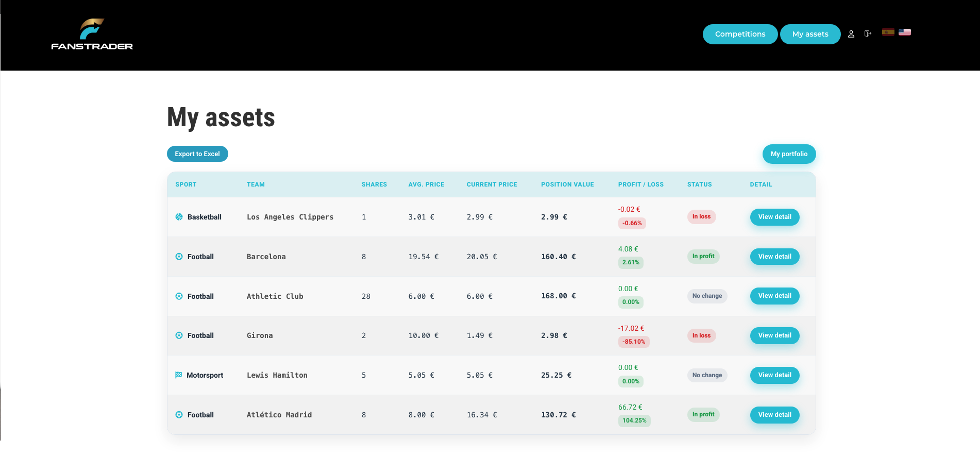The image size is (980, 473).
Task: Click the -85.10% loss badge
Action: click(634, 342)
